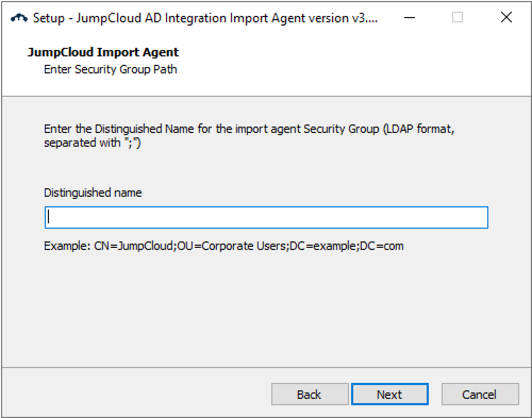532x418 pixels.
Task: Focus the Distinguished name text box
Action: tap(266, 218)
